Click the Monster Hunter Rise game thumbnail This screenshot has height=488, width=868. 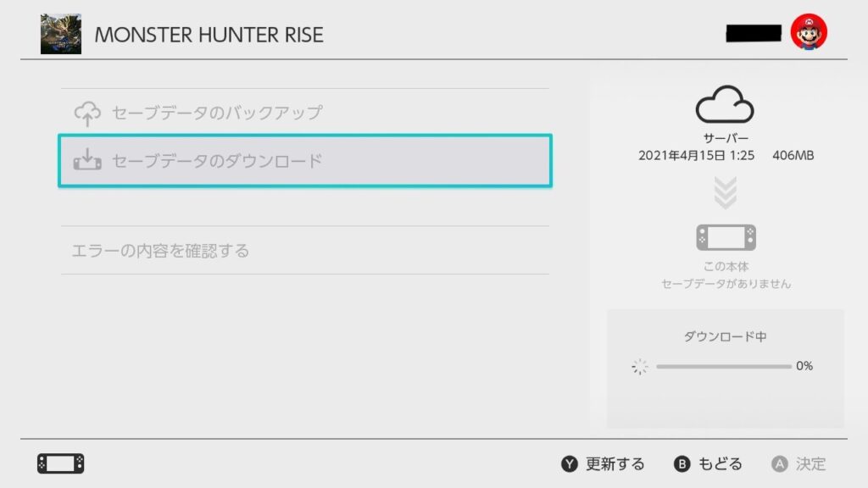pos(61,34)
